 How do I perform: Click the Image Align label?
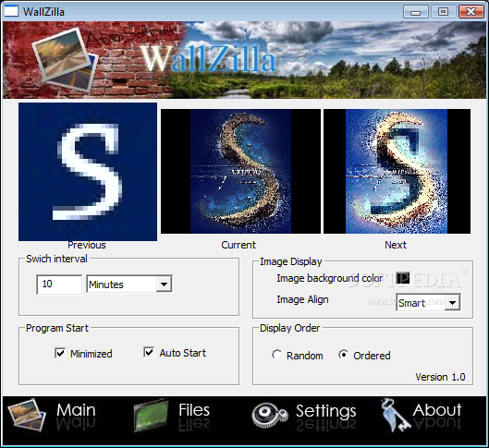[x=302, y=299]
